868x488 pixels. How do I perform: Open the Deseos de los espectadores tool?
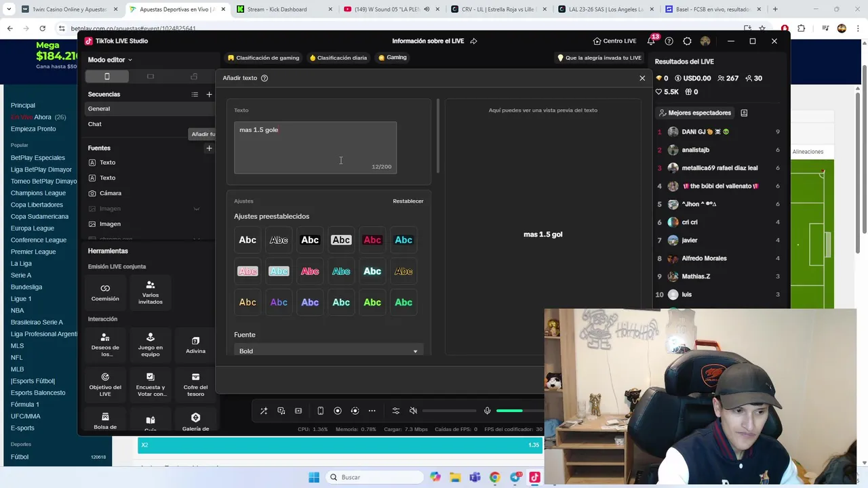[105, 345]
